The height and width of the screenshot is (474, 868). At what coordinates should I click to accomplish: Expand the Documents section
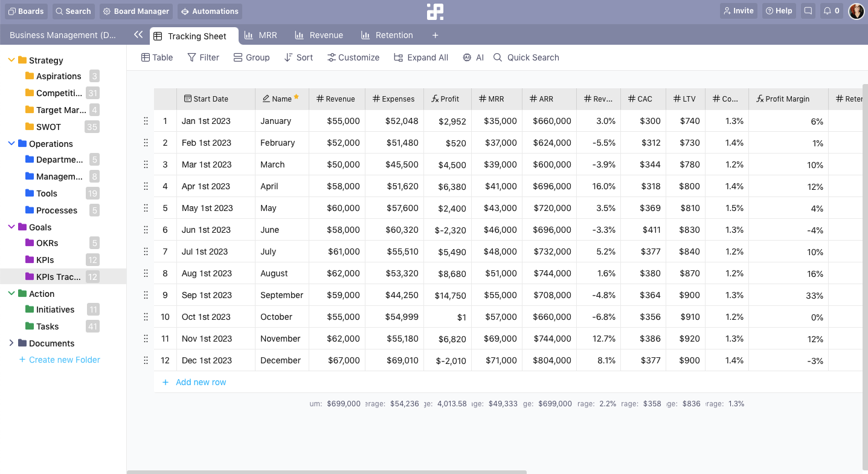click(11, 343)
